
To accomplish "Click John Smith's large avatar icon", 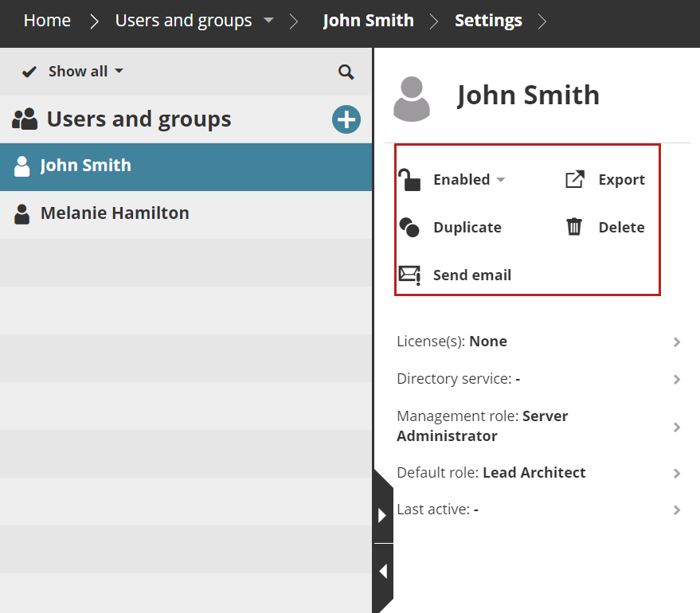I will 412,99.
